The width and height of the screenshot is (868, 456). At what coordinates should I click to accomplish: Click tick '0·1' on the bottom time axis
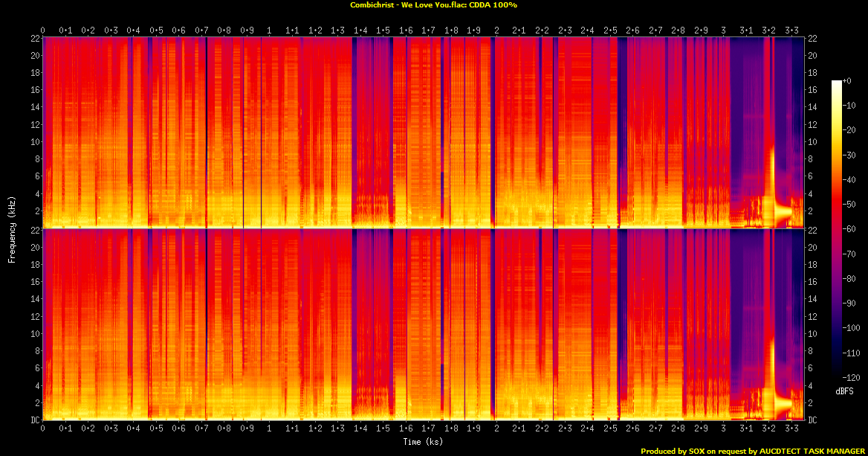pyautogui.click(x=65, y=428)
